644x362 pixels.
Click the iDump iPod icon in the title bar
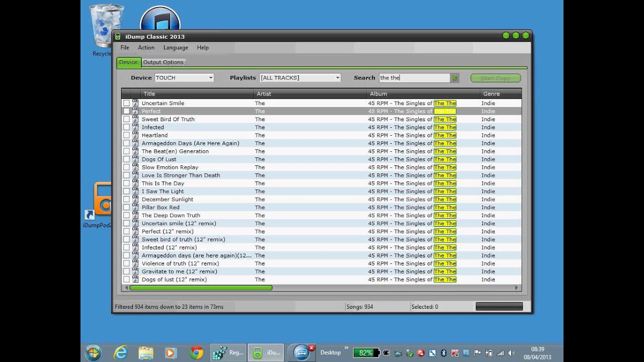pyautogui.click(x=118, y=36)
